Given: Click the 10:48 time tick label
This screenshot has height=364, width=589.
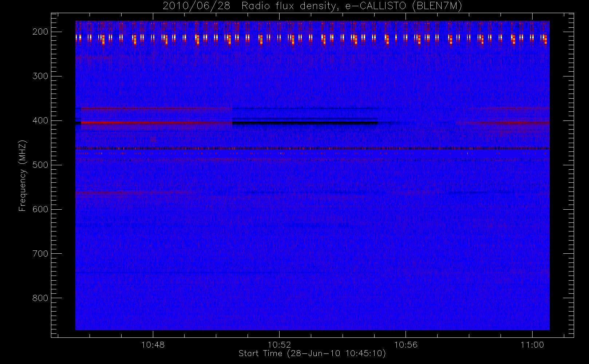Looking at the screenshot, I should [153, 345].
